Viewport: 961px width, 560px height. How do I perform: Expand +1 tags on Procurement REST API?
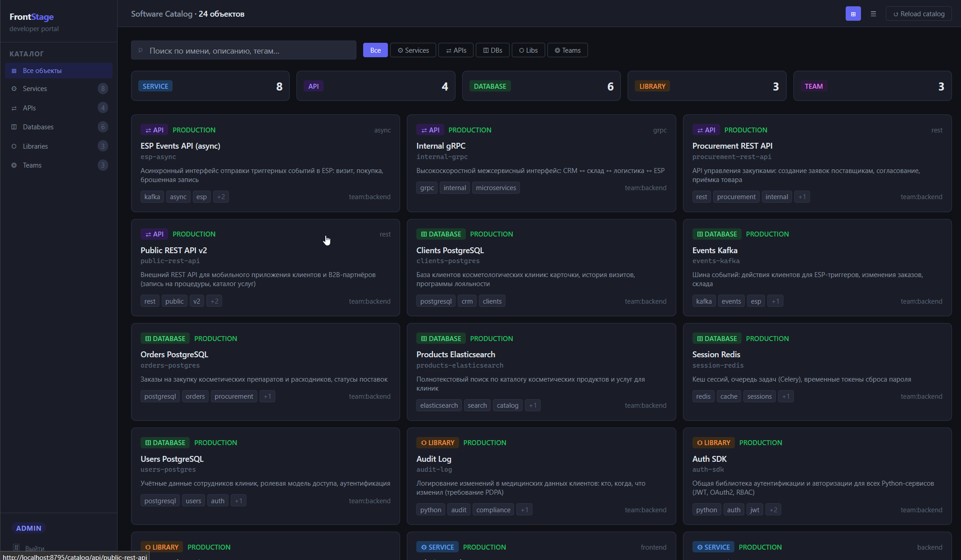click(x=802, y=197)
